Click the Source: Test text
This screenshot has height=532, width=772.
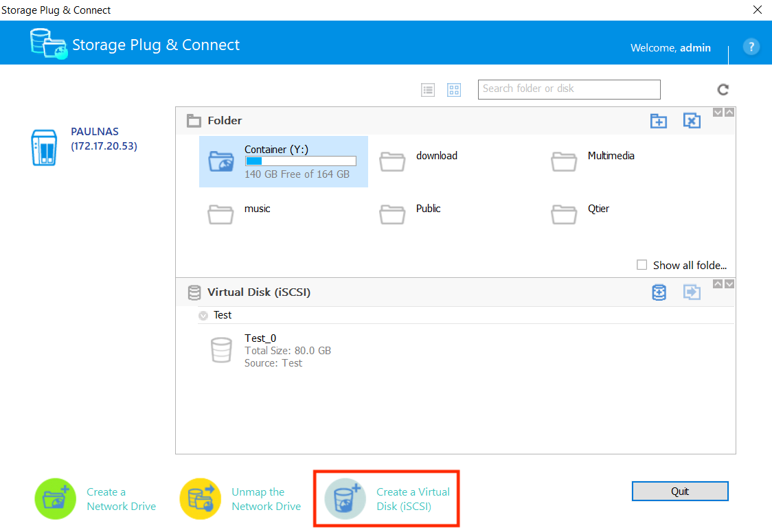pos(273,363)
